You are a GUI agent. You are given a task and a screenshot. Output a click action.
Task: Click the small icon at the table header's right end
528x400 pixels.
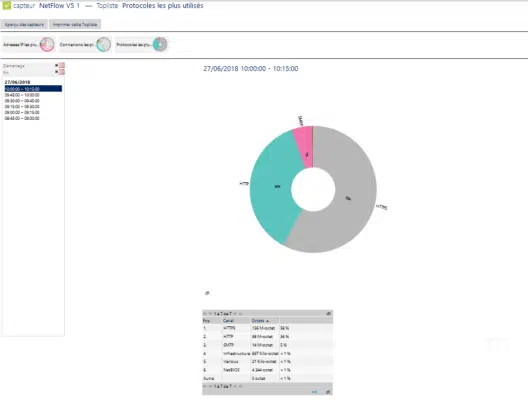point(329,313)
